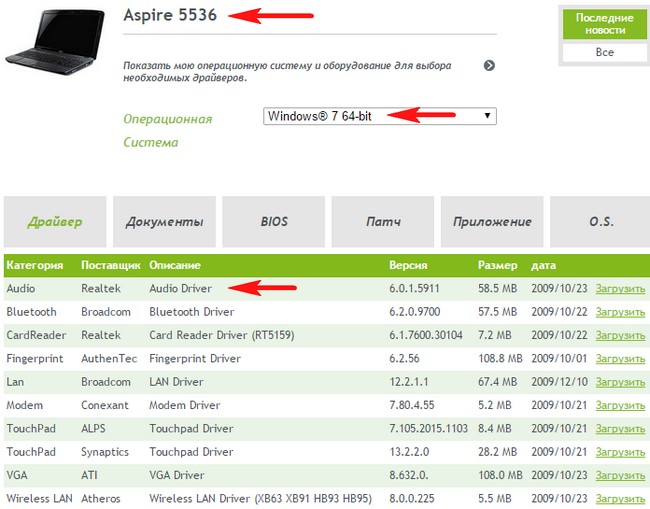Open the Windows 7 64-bit operating system dropdown
This screenshot has width=650, height=509.
[x=380, y=116]
